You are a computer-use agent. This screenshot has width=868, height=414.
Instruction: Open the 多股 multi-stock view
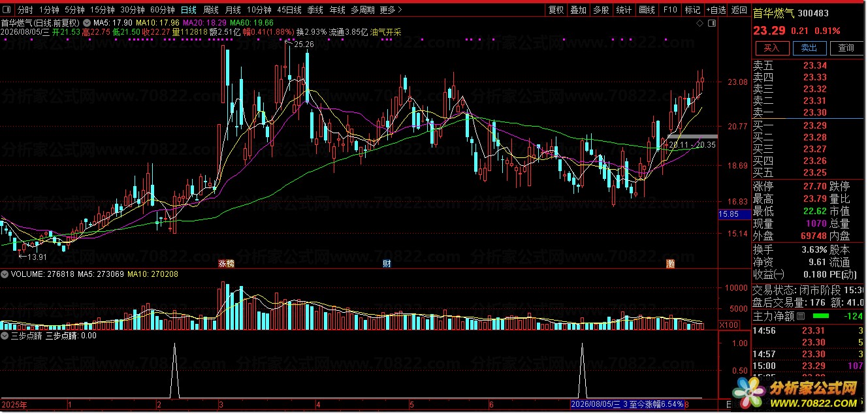(x=602, y=10)
